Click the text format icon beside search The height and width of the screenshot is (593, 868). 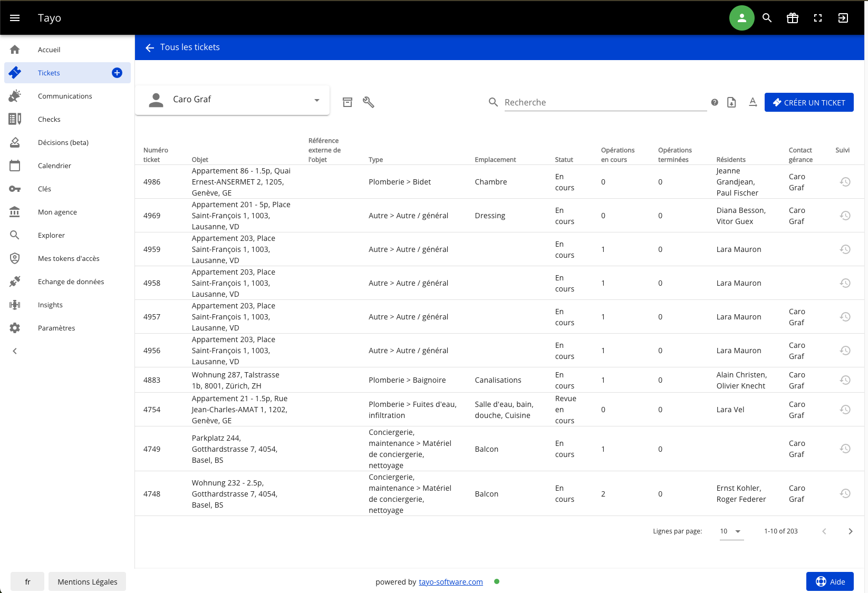753,102
